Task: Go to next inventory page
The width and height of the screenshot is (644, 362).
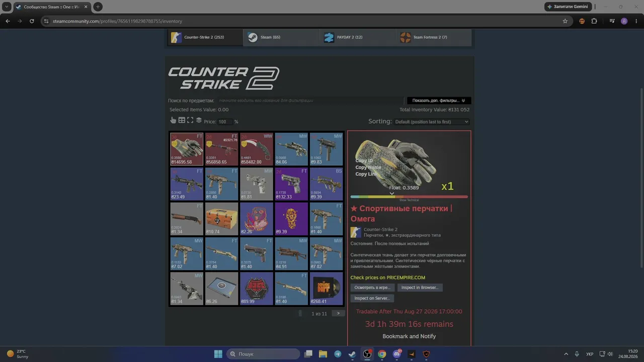Action: click(338, 313)
